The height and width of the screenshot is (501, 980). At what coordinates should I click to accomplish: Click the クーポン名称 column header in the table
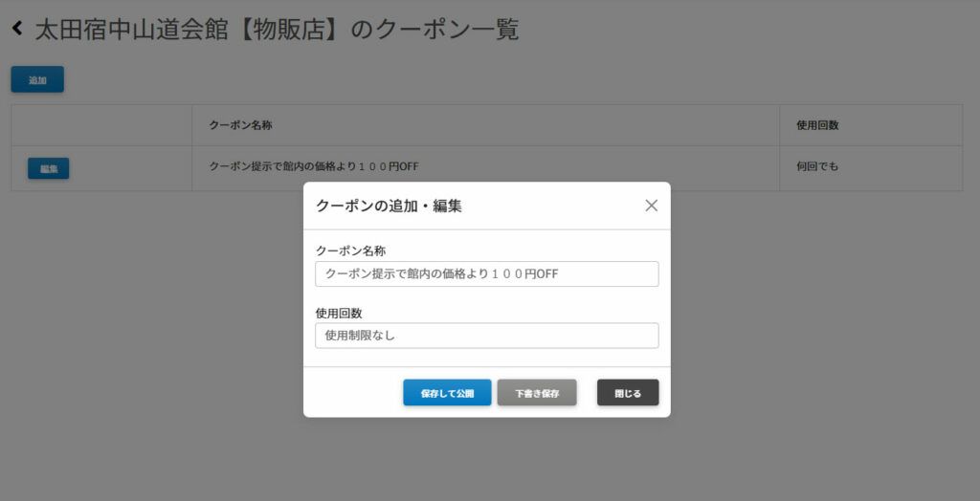pyautogui.click(x=240, y=125)
